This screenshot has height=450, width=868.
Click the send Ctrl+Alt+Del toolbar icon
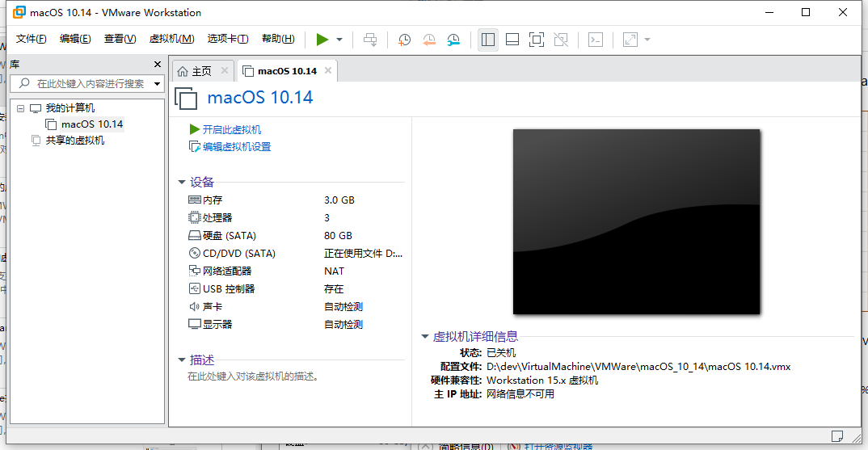(x=370, y=40)
